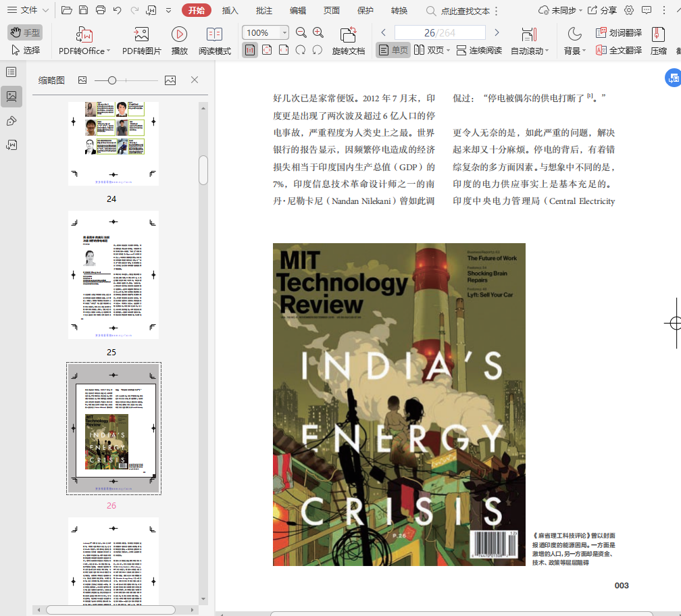Go to the next page arrow
681x616 pixels.
point(497,32)
